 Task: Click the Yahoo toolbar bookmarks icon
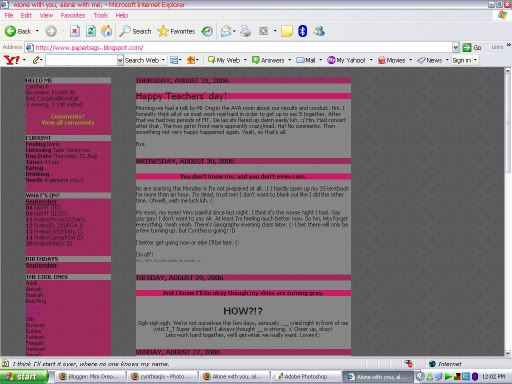coord(191,60)
